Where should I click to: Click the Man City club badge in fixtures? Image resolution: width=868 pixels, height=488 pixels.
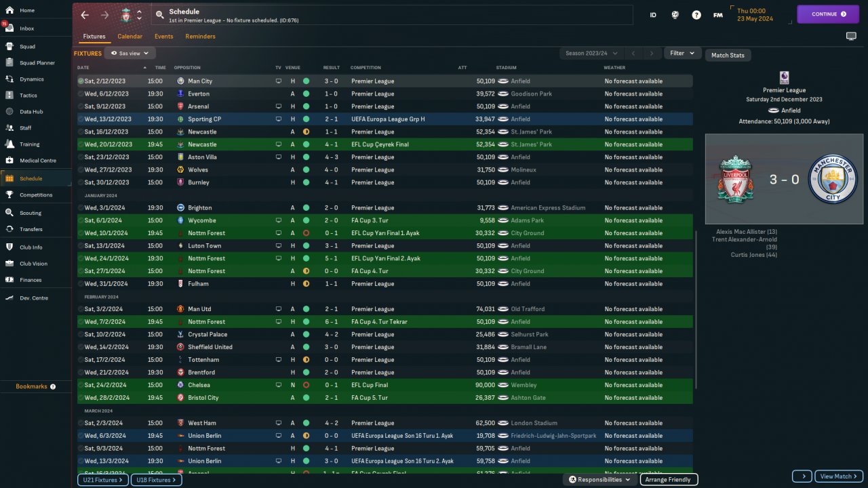click(x=180, y=81)
